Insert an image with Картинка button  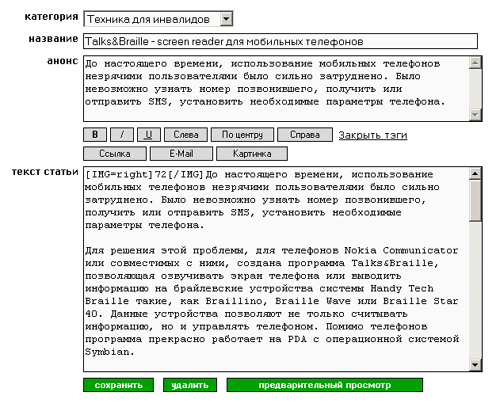tap(252, 154)
